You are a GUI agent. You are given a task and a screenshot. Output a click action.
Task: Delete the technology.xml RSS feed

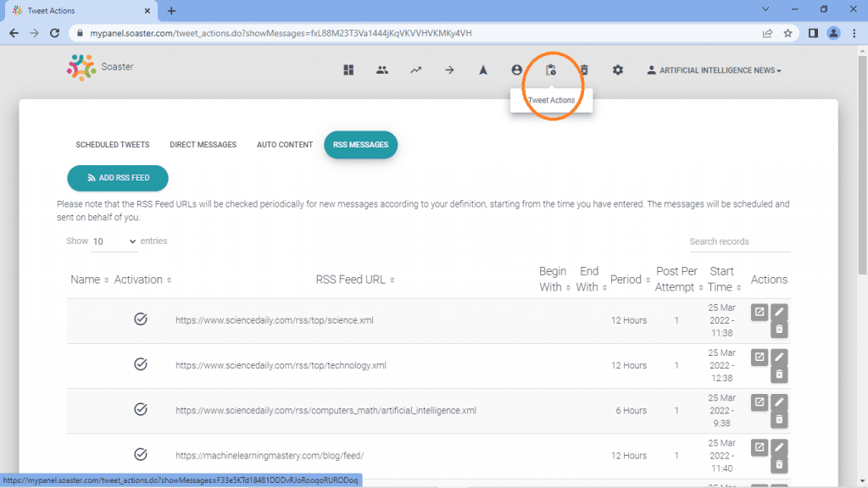780,374
